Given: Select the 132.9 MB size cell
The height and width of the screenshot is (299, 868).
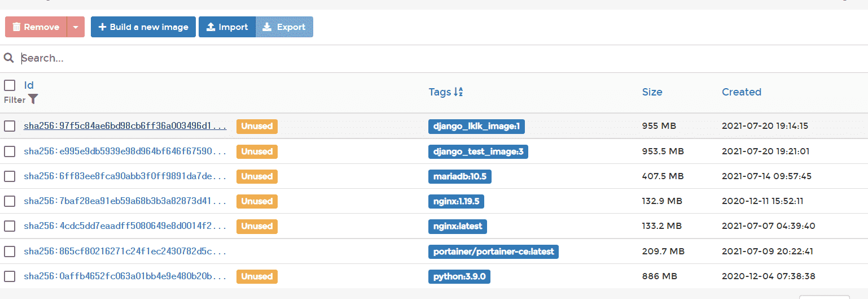Looking at the screenshot, I should click(662, 201).
